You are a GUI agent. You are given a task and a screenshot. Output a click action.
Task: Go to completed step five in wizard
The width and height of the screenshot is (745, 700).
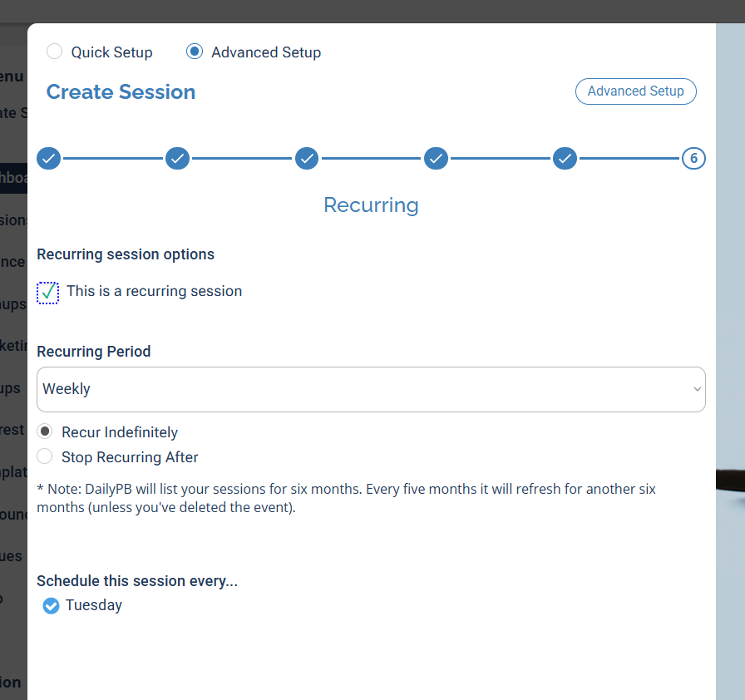[565, 159]
